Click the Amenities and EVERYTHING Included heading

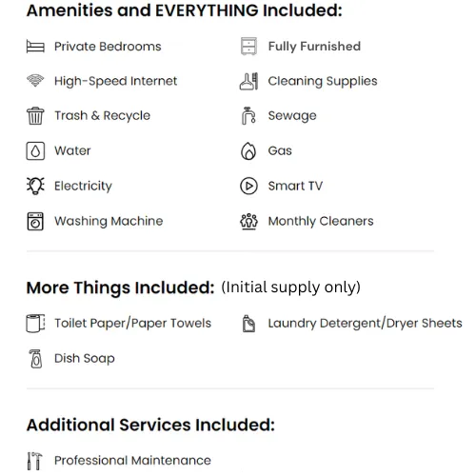(x=185, y=10)
